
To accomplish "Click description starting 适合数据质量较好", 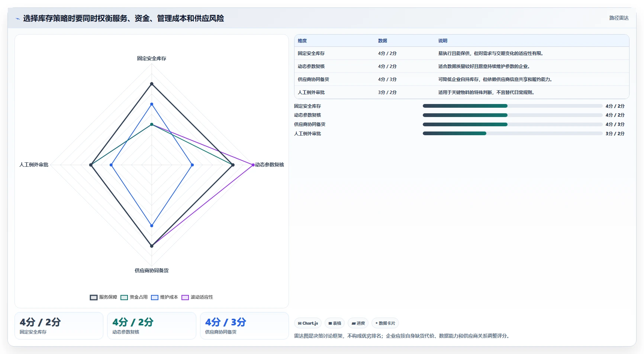I will [x=485, y=66].
